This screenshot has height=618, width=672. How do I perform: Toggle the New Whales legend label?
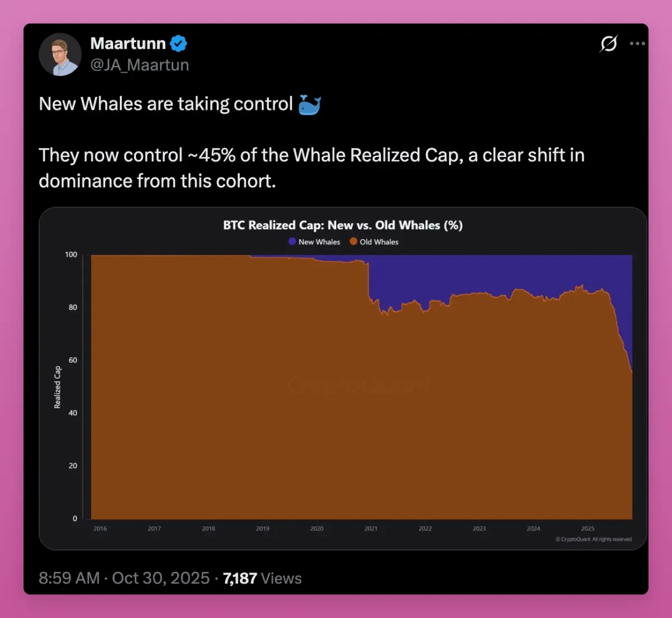click(319, 242)
